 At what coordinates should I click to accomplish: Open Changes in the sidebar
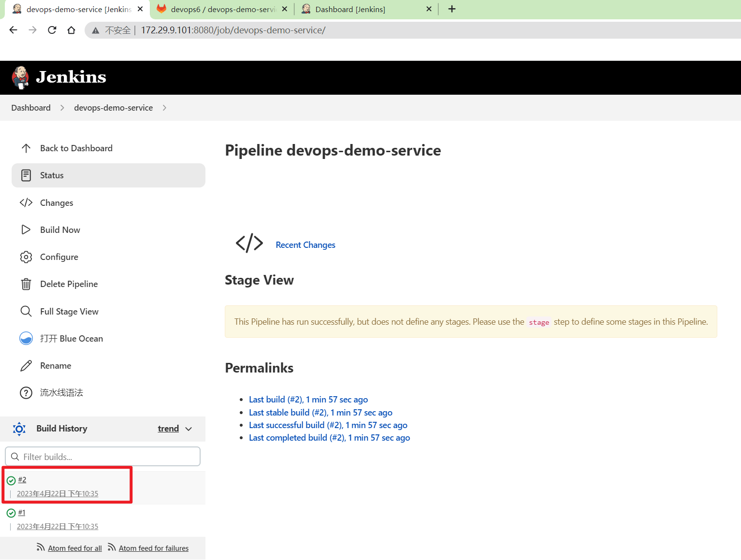[108, 202]
